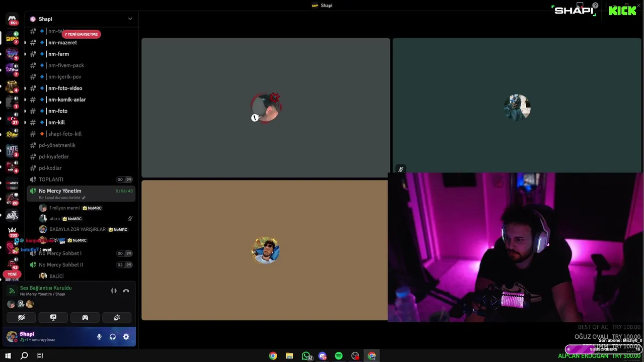Click the Kick logo overlay
This screenshot has width=644, height=362.
622,11
